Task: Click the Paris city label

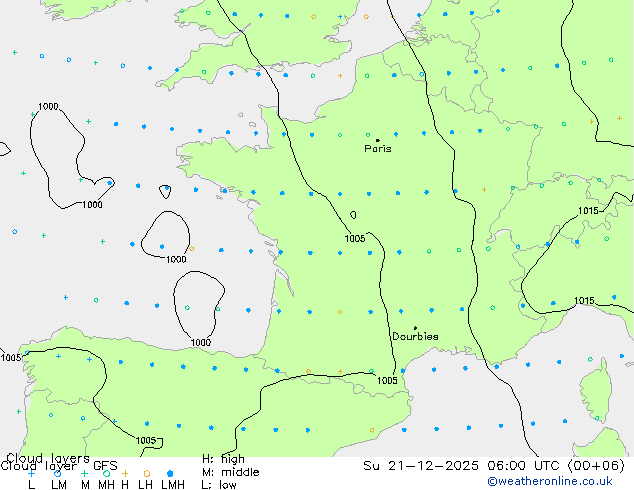Action: coord(378,148)
